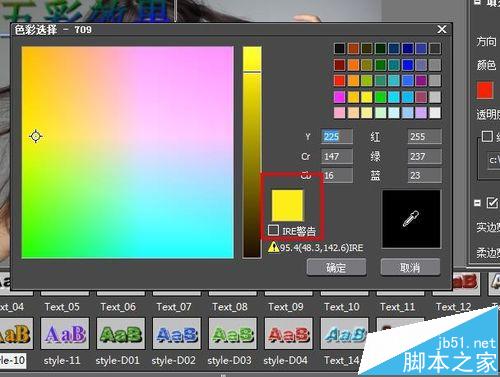Open the red 颜色 swatch in right panel
This screenshot has width=500, height=377.
tap(485, 90)
